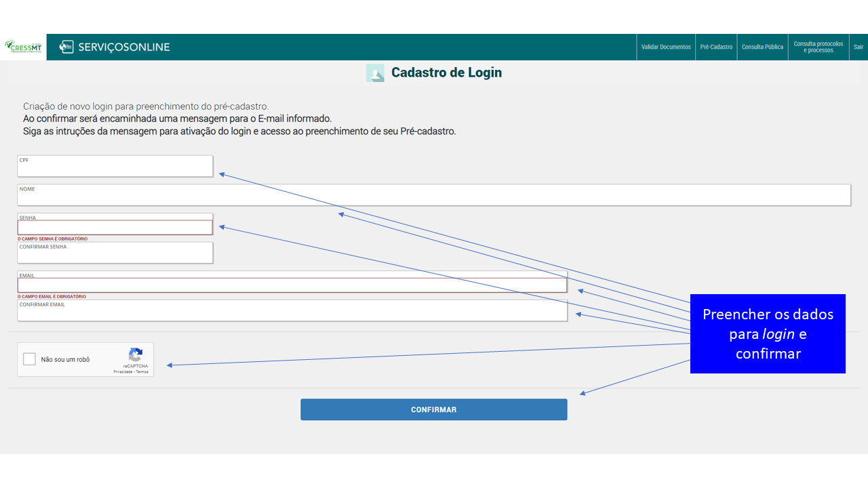Open Consulta Pública menu item

tap(762, 47)
